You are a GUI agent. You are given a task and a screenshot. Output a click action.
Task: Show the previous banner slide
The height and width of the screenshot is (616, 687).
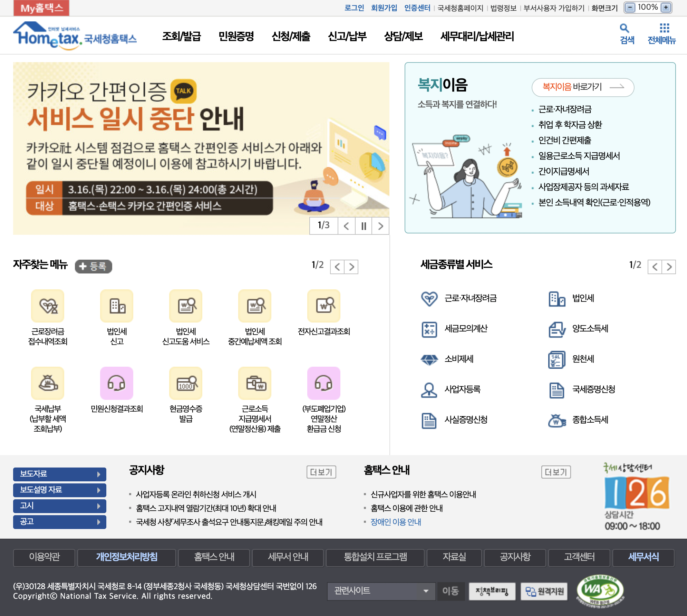tap(347, 226)
